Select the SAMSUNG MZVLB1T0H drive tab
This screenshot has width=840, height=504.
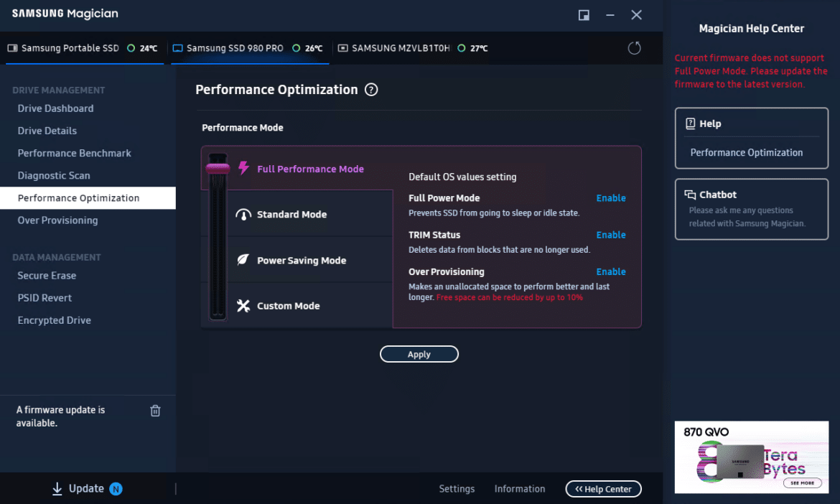coord(414,48)
